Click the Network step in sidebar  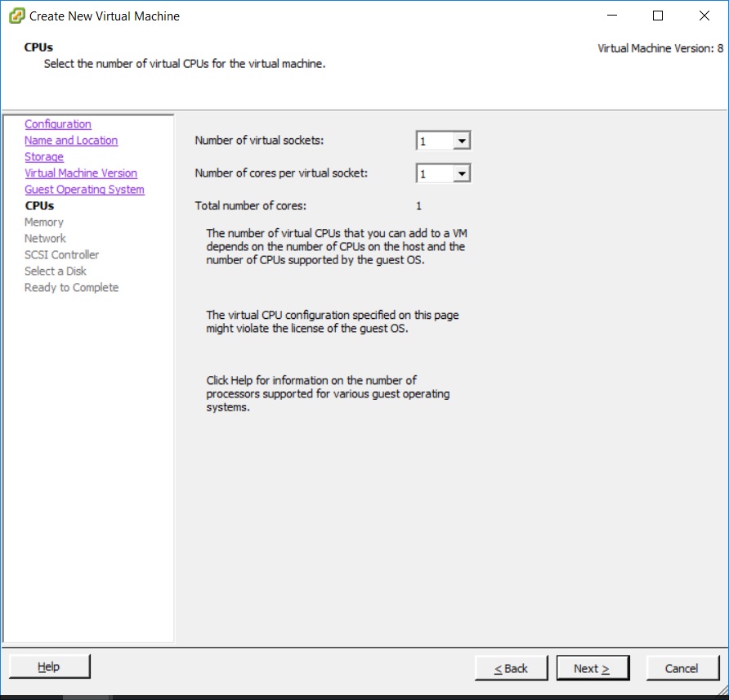coord(45,239)
